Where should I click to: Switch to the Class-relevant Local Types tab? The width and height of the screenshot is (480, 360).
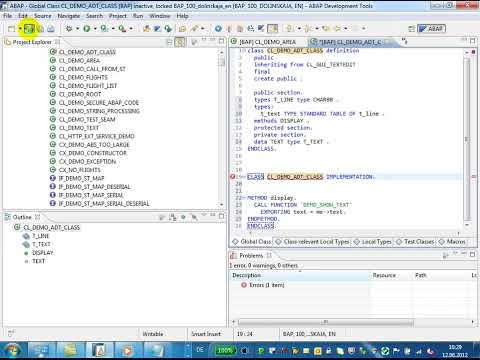point(312,242)
